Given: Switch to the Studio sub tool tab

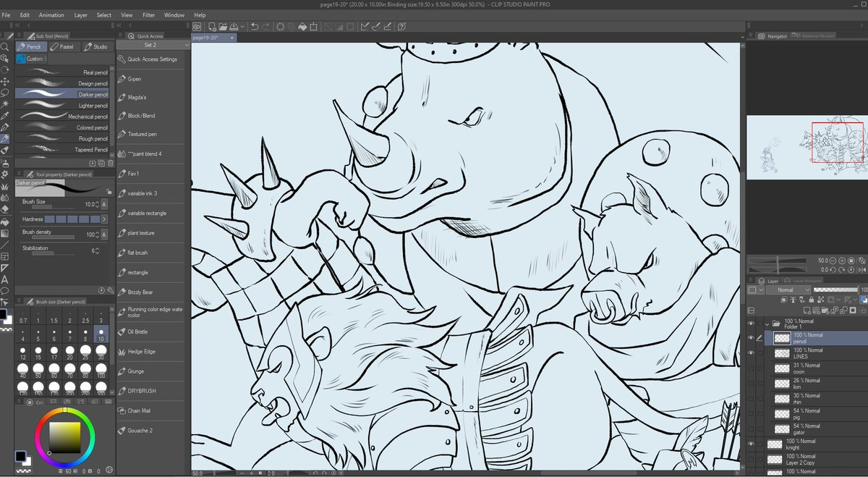Looking at the screenshot, I should (x=98, y=46).
